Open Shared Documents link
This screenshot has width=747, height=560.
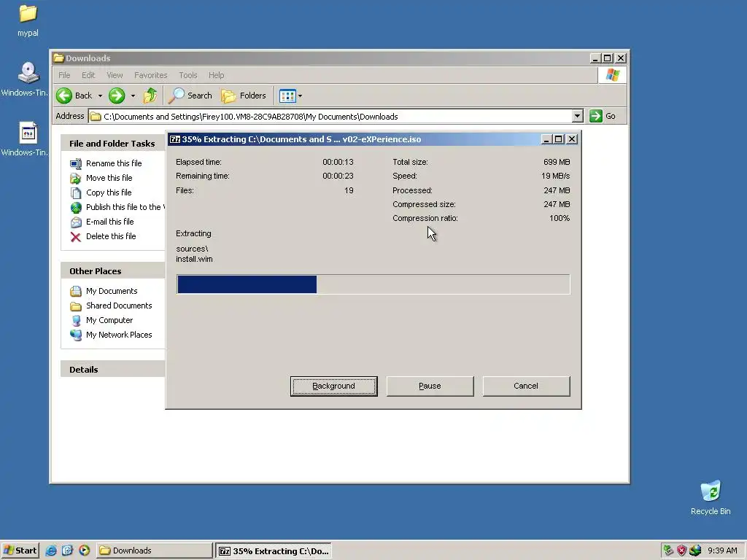[119, 306]
